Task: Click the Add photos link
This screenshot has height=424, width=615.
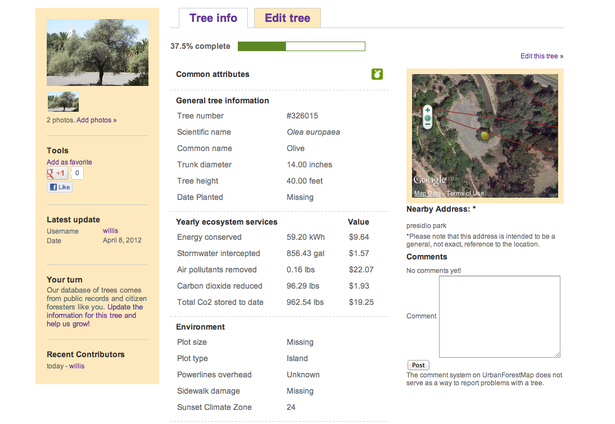Action: click(96, 120)
